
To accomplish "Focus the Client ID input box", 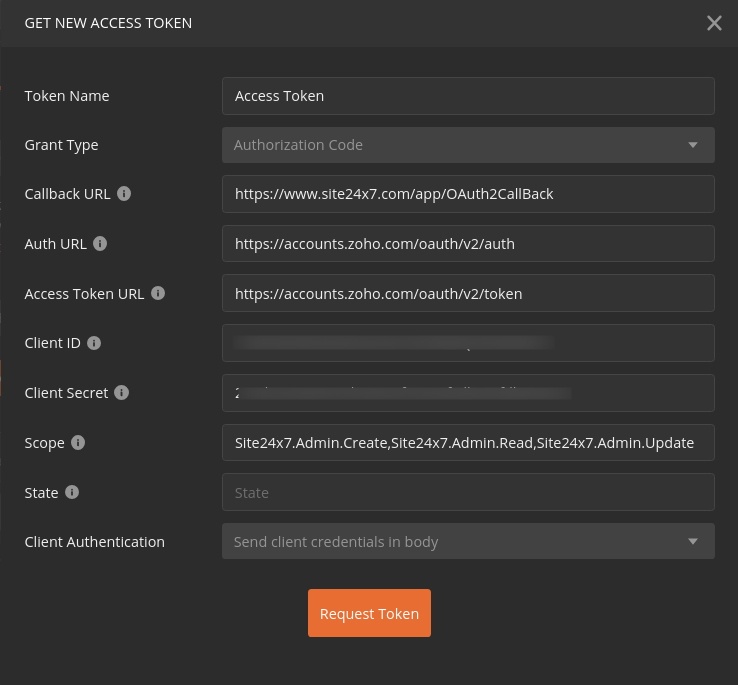I will 467,343.
